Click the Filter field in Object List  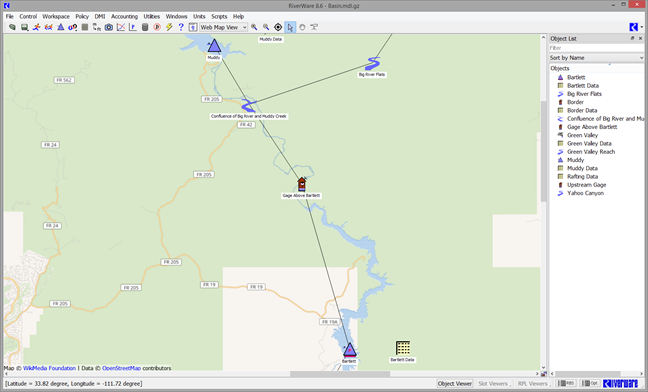pyautogui.click(x=596, y=48)
